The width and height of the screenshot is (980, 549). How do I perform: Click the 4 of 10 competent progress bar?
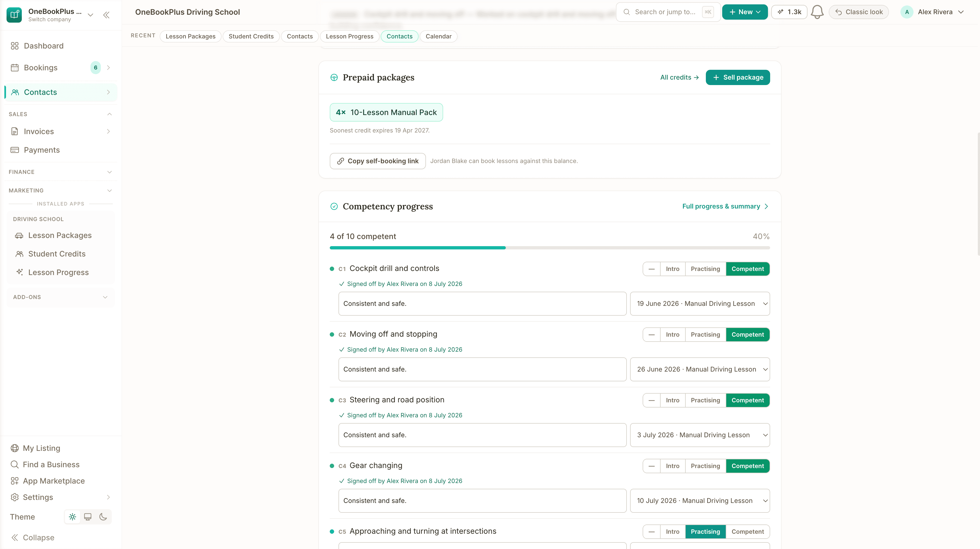pos(550,248)
